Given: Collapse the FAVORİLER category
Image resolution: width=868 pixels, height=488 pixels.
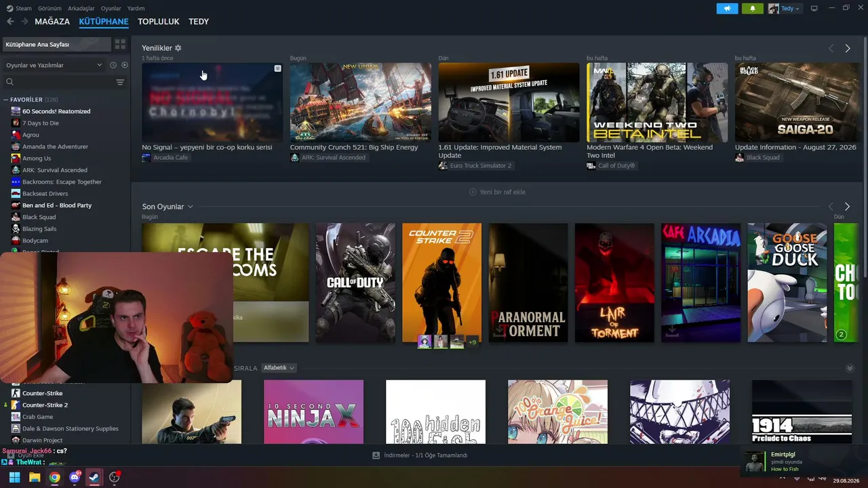Looking at the screenshot, I should coord(6,100).
